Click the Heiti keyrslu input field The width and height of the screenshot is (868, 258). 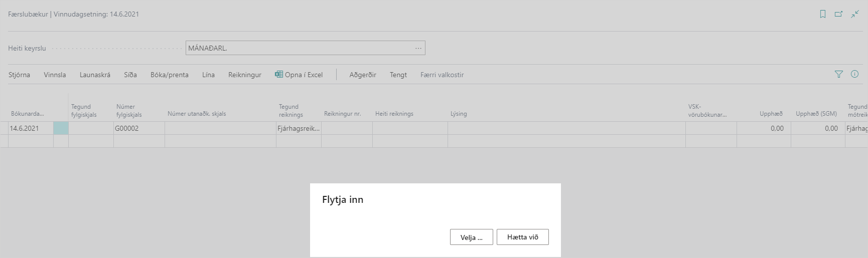pyautogui.click(x=299, y=48)
